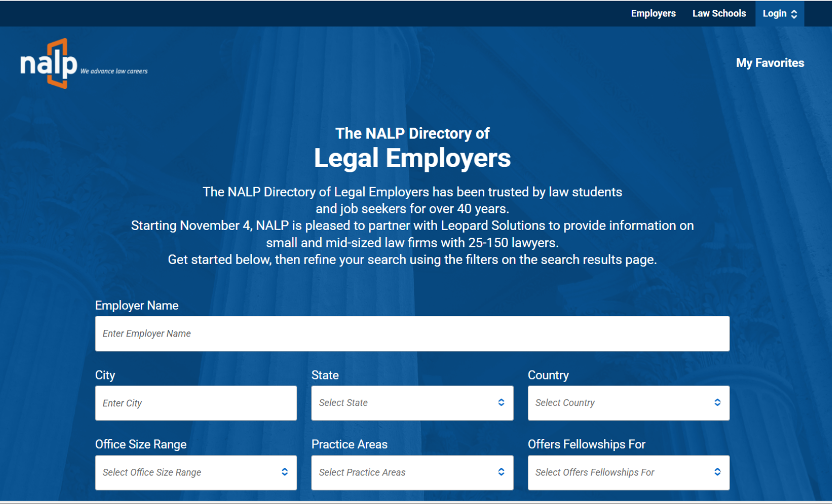Image resolution: width=832 pixels, height=504 pixels.
Task: Expand the Select Country dropdown
Action: coord(620,403)
